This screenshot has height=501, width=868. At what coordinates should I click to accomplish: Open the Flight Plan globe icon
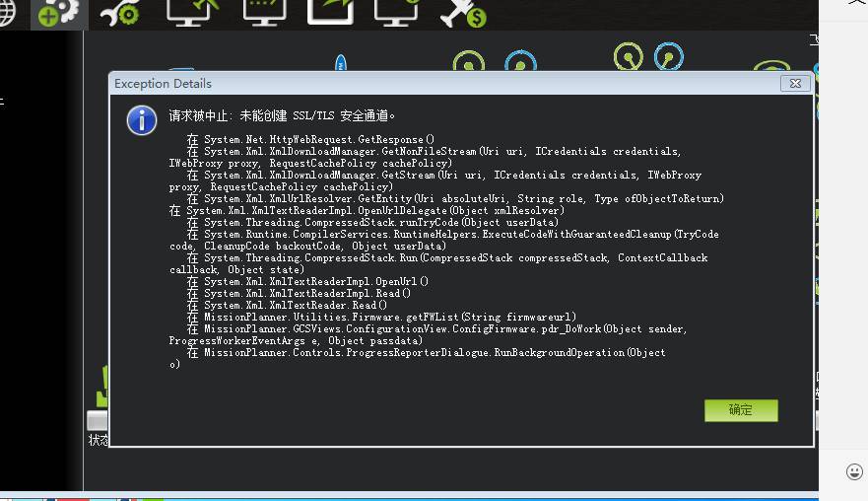pyautogui.click(x=7, y=12)
